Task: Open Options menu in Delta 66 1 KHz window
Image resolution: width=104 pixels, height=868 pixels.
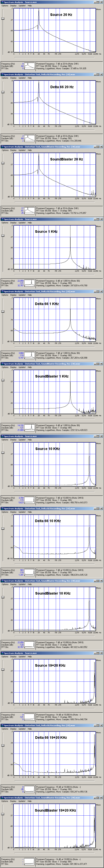Action: (5, 295)
